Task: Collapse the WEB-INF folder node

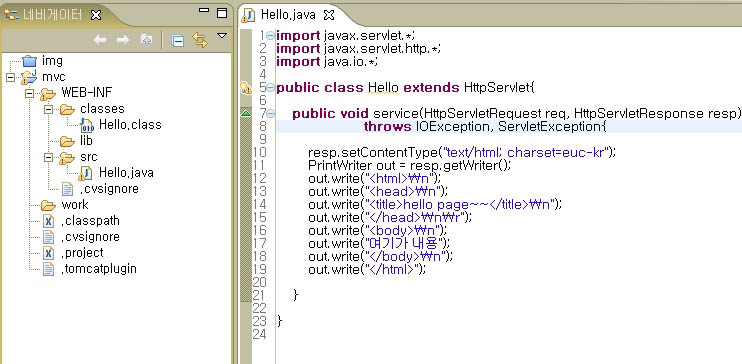Action: (29, 93)
